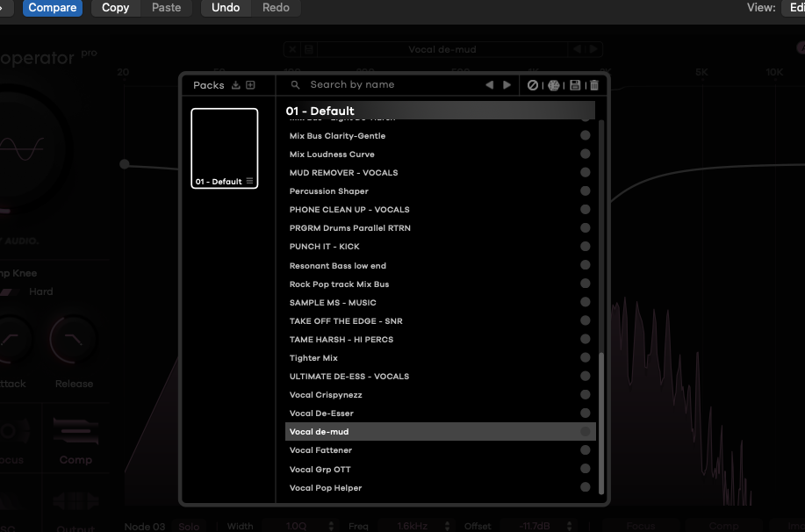Click the save preset floppy disk icon

pyautogui.click(x=575, y=85)
